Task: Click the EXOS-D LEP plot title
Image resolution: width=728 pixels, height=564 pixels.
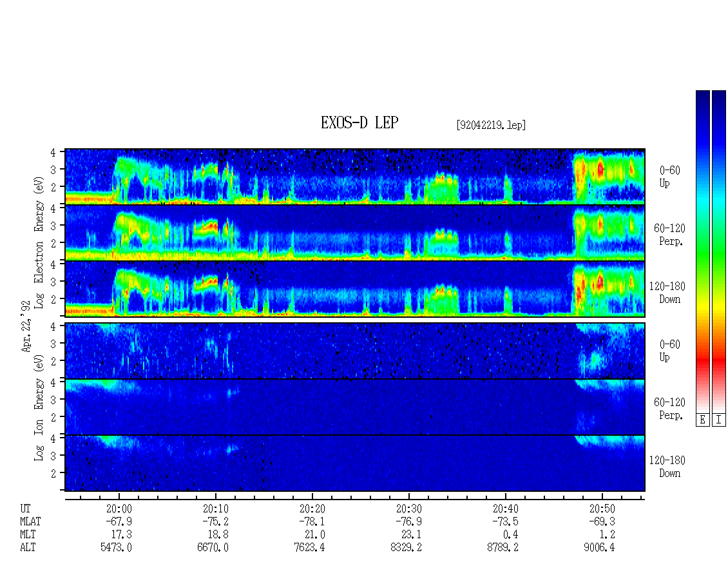Action: (359, 122)
